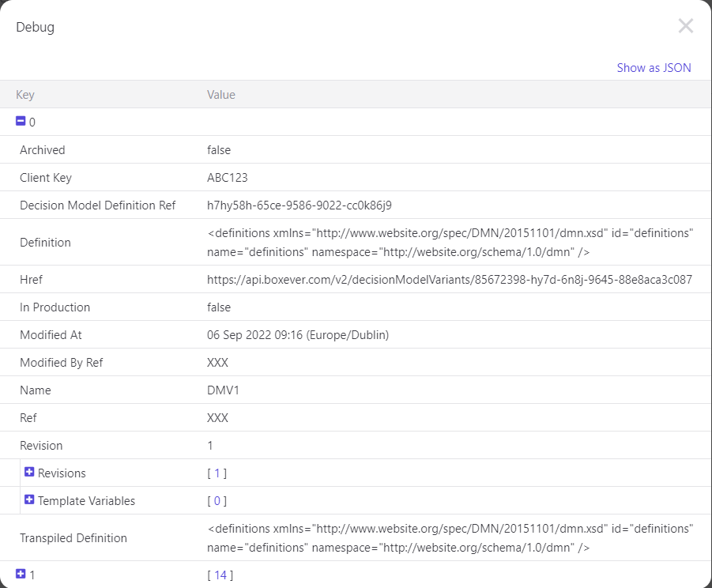Click the Modified At label
The height and width of the screenshot is (588, 712).
51,334
